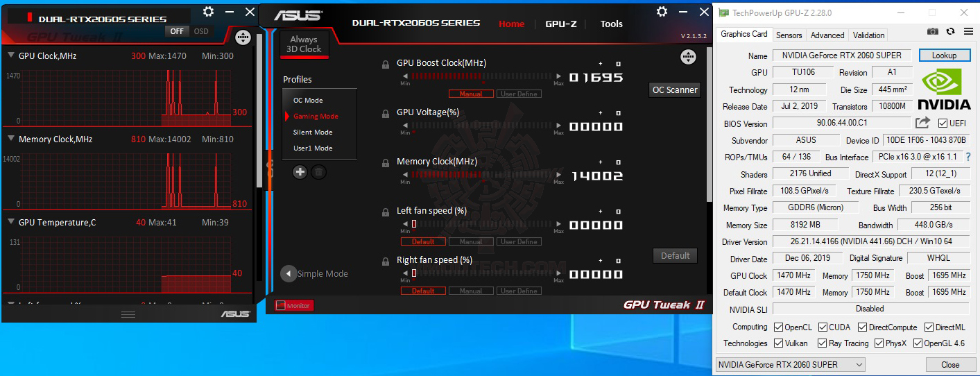
Task: Collapse the GPU Clock,MHz graph
Action: [x=11, y=55]
